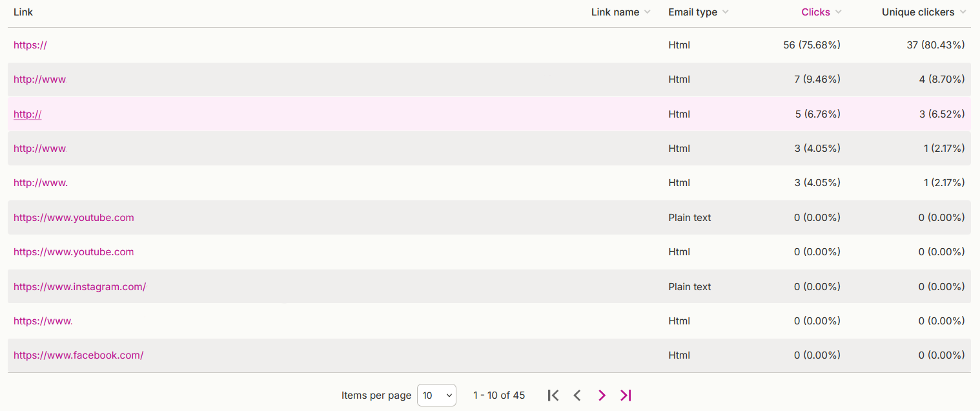Open the Instagram link
This screenshot has width=980, height=411.
(80, 287)
